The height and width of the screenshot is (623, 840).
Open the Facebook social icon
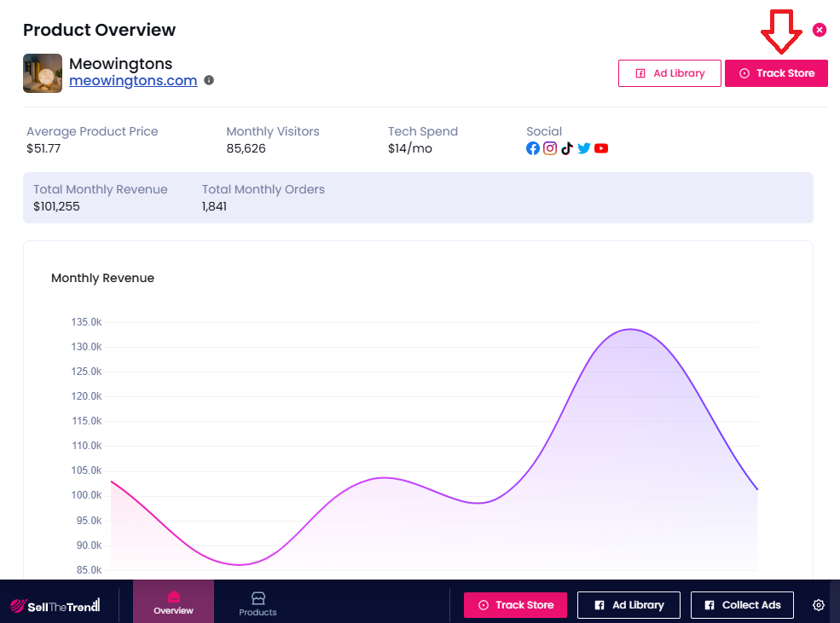point(532,148)
